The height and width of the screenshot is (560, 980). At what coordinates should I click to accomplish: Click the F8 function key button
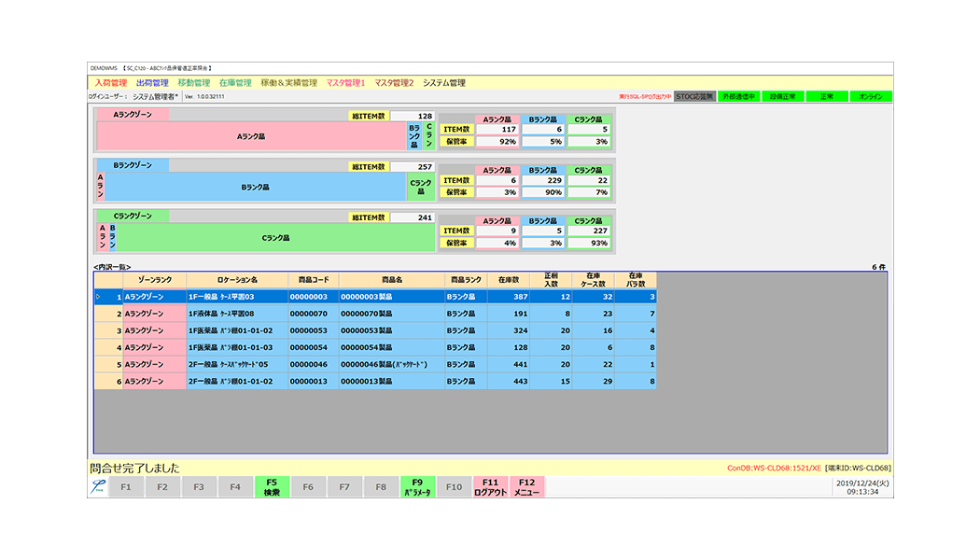pyautogui.click(x=381, y=487)
